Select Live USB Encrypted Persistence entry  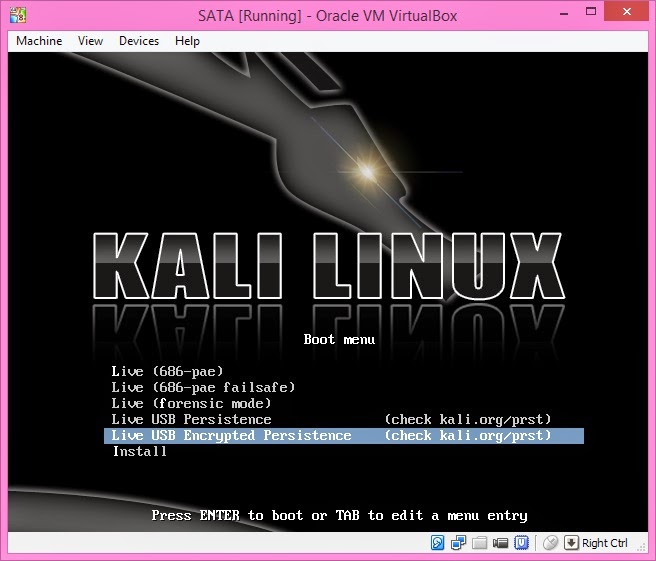tap(344, 435)
